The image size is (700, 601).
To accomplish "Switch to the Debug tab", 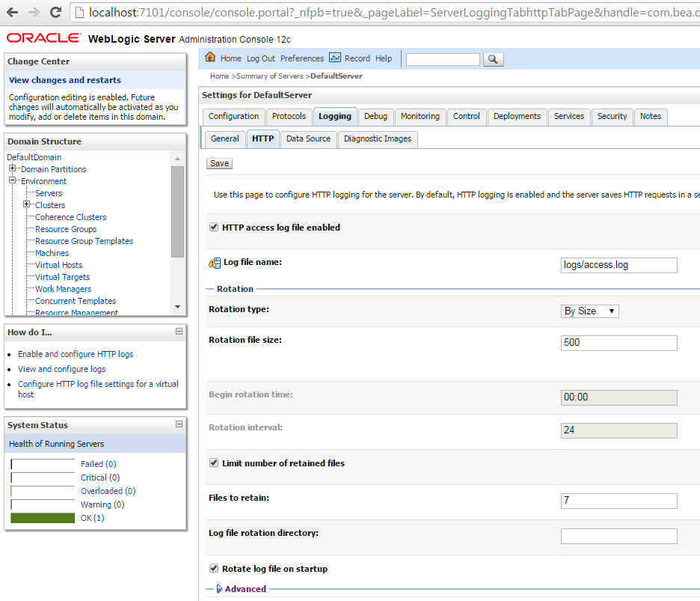I will click(x=375, y=116).
